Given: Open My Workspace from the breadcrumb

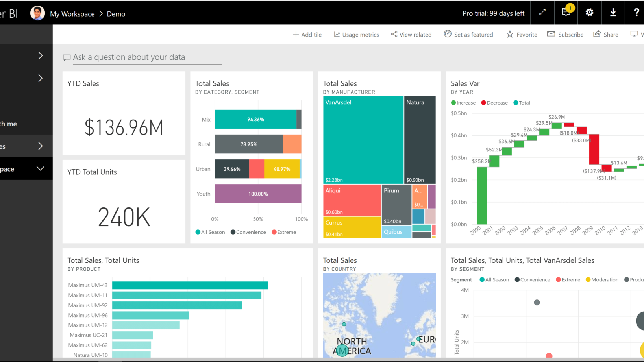Looking at the screenshot, I should tap(72, 13).
